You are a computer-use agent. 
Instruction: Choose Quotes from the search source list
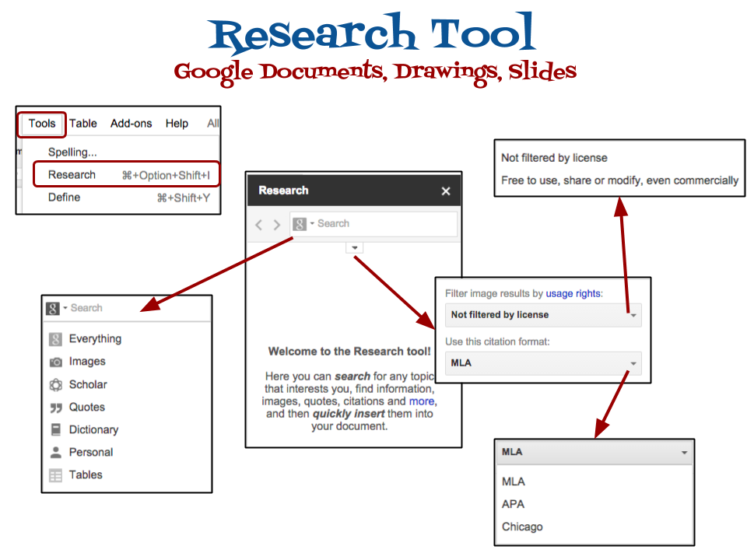pos(86,407)
